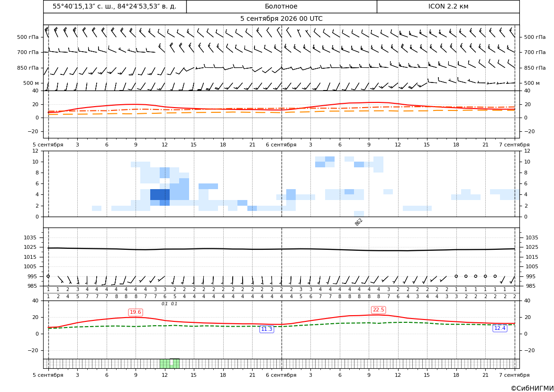Select the 19.6 maximum temperature label

pos(136,312)
